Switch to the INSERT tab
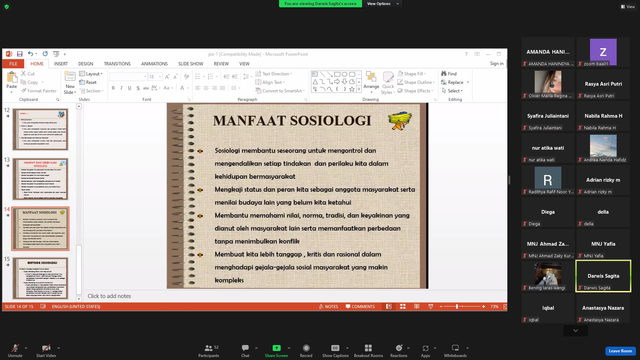Image resolution: width=640 pixels, height=360 pixels. pyautogui.click(x=61, y=64)
